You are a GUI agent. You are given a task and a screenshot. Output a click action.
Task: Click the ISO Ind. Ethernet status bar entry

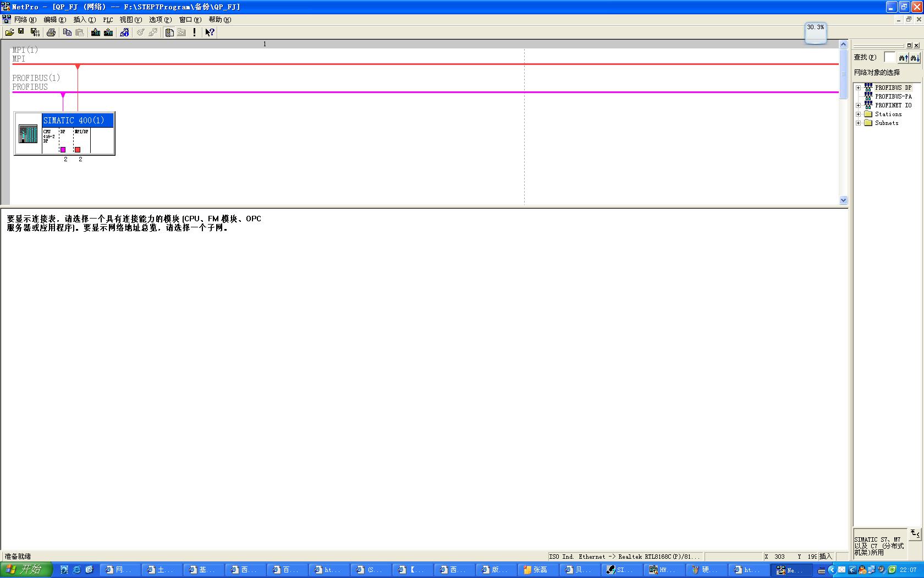click(x=624, y=557)
